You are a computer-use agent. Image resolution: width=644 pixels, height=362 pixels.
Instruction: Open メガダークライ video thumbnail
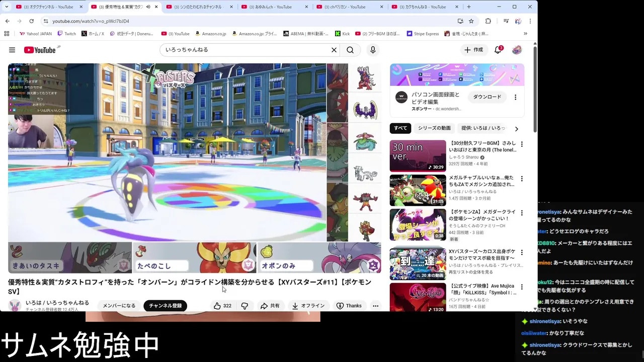click(x=418, y=225)
